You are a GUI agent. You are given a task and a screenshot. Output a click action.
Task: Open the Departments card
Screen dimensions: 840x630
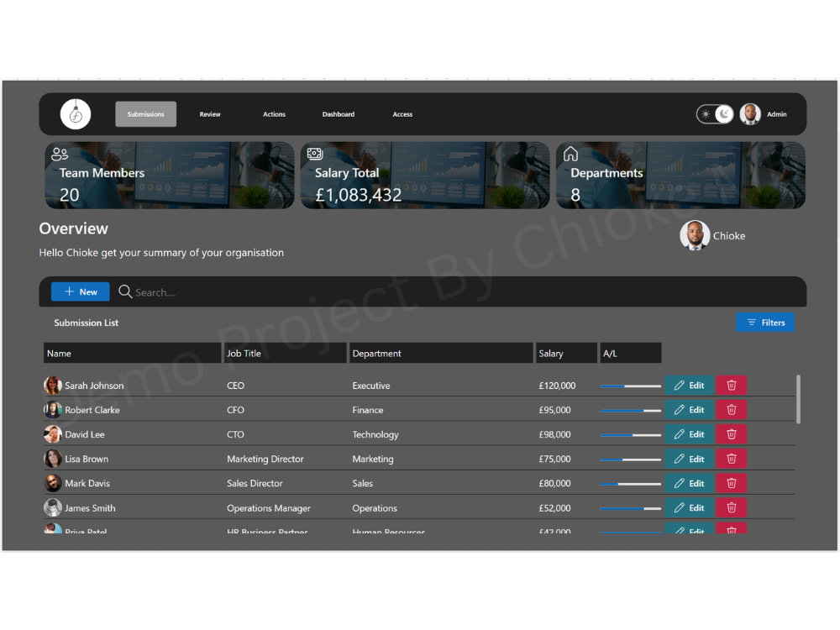point(680,176)
